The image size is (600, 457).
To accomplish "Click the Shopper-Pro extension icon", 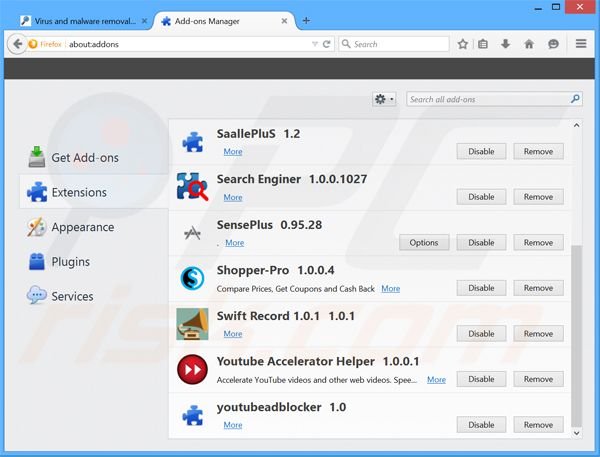I will coord(192,278).
